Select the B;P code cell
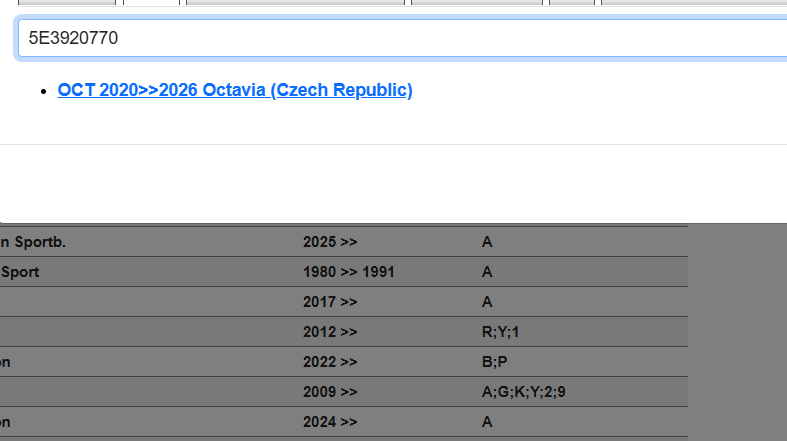This screenshot has width=787, height=441. [x=495, y=362]
